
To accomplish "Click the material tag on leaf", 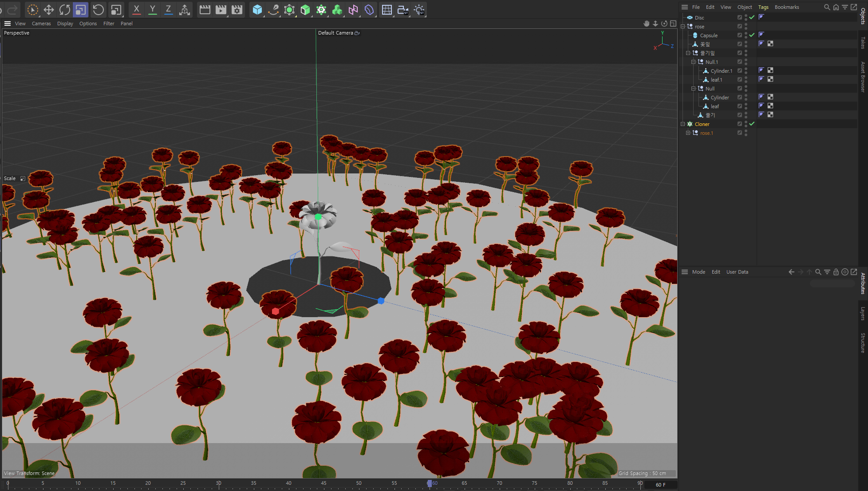I will point(770,106).
